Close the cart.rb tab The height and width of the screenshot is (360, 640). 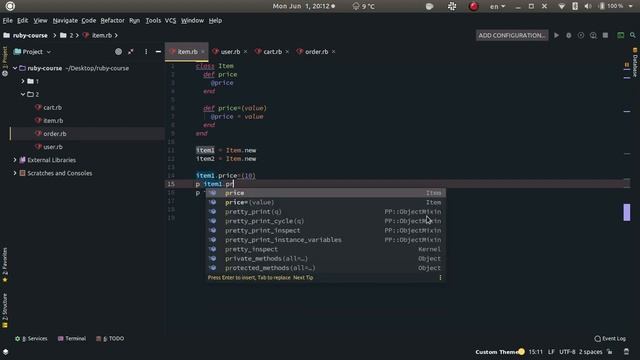pyautogui.click(x=287, y=52)
